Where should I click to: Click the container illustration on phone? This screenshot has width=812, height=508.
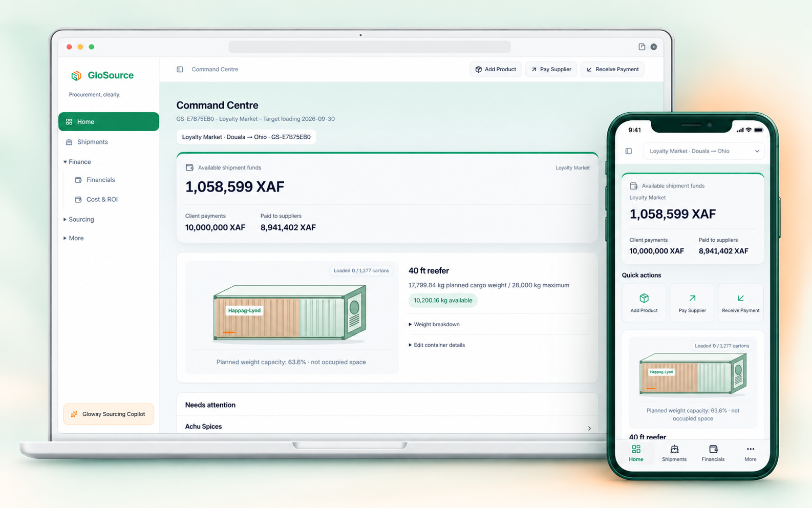[x=693, y=375]
